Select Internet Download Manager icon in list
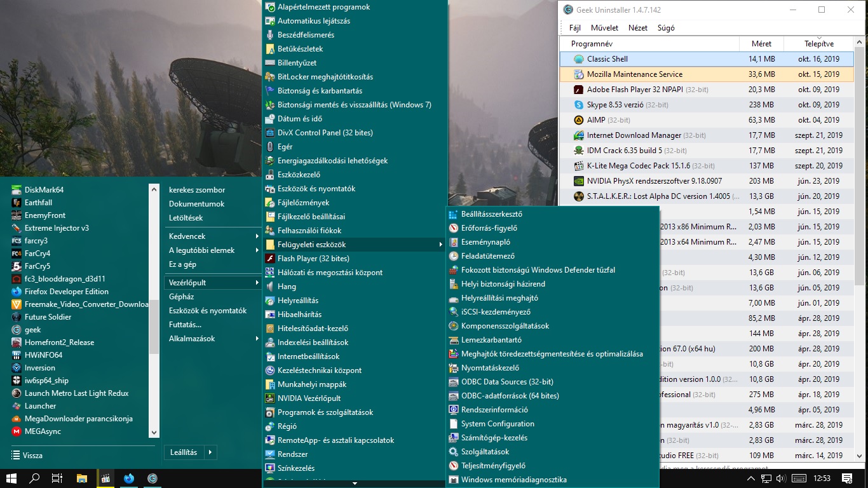 click(x=578, y=135)
